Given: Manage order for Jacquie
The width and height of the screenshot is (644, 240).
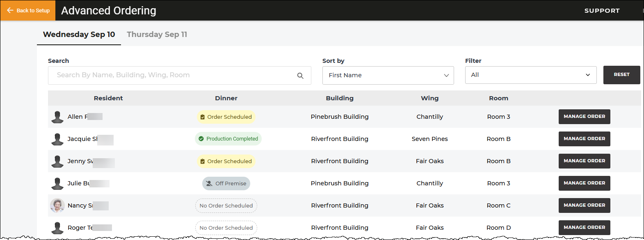Looking at the screenshot, I should point(584,139).
